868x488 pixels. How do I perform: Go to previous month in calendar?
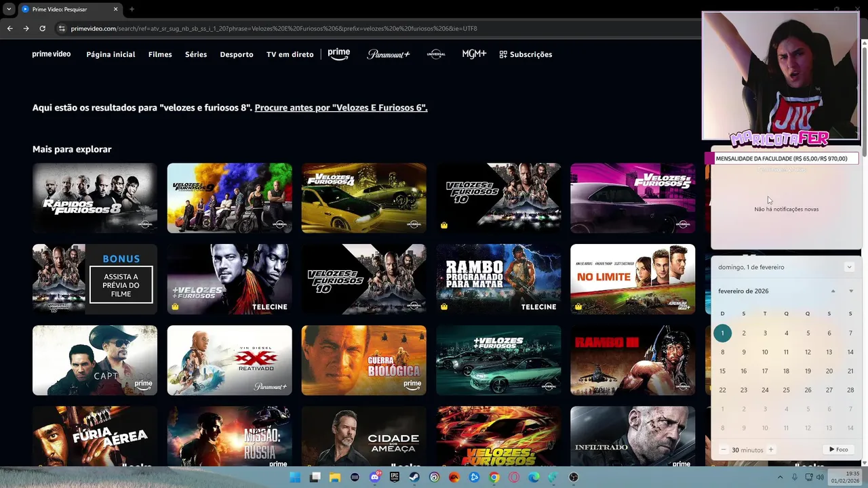(x=833, y=291)
